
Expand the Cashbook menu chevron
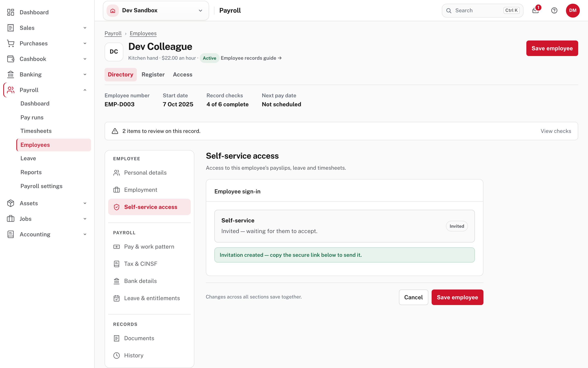(x=85, y=59)
